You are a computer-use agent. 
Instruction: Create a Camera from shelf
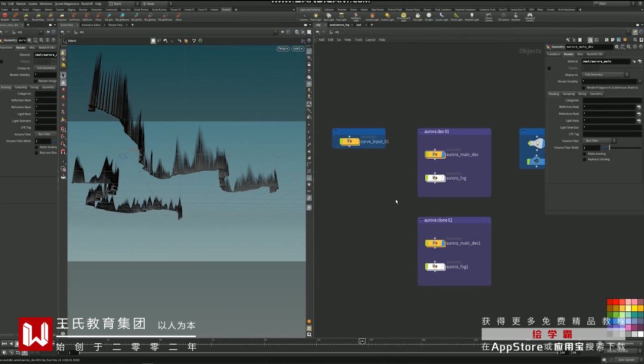tap(304, 17)
